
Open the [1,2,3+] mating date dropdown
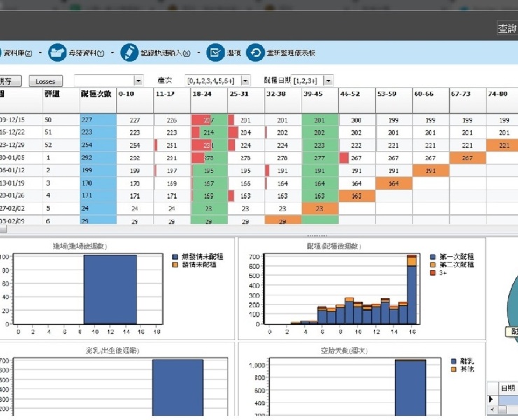pos(328,81)
